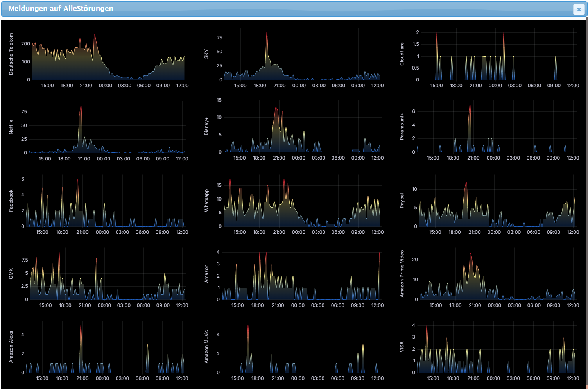Click the rightmost red spike in Amazon chart

tap(379, 254)
